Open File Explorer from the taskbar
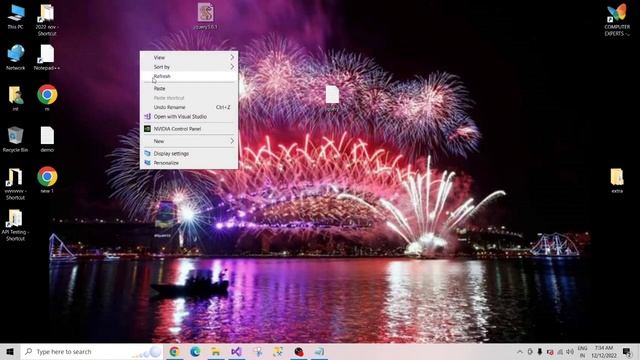 [x=216, y=351]
